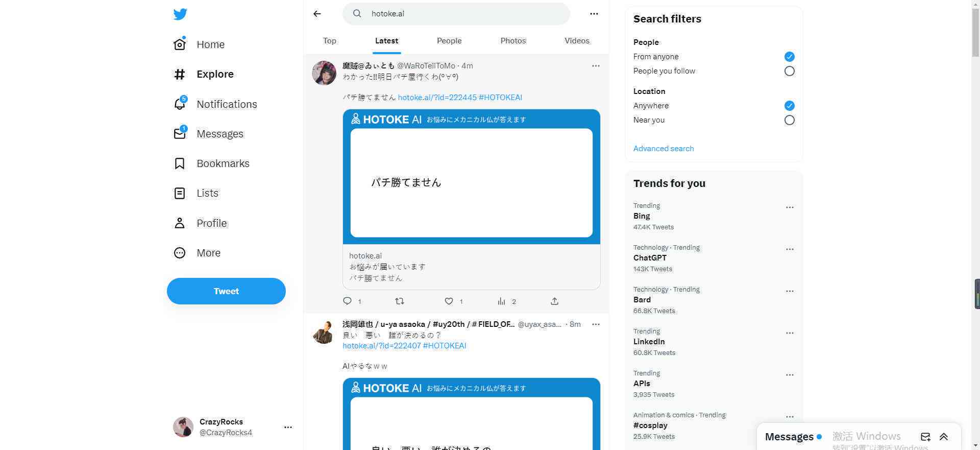The image size is (980, 450).
Task: Open Bookmarks icon in sidebar
Action: [180, 163]
